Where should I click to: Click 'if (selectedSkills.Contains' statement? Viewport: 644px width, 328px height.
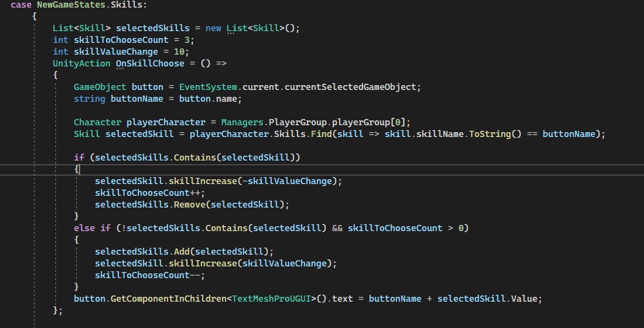click(x=187, y=158)
